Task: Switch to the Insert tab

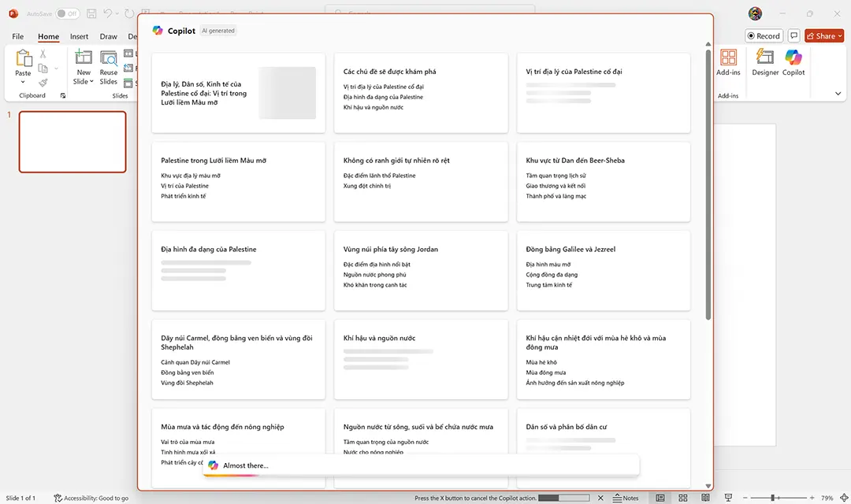Action: pyautogui.click(x=79, y=36)
